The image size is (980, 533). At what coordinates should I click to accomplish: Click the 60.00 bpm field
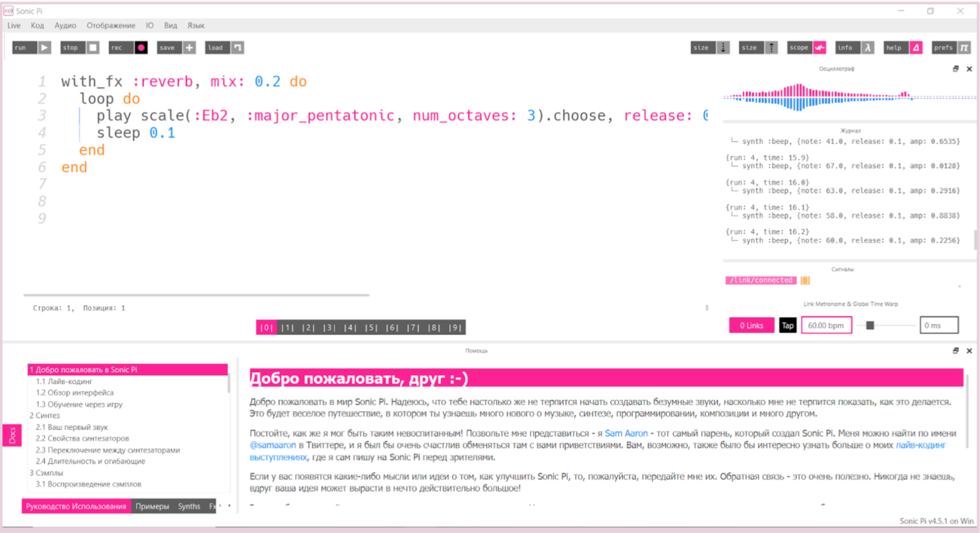(826, 325)
